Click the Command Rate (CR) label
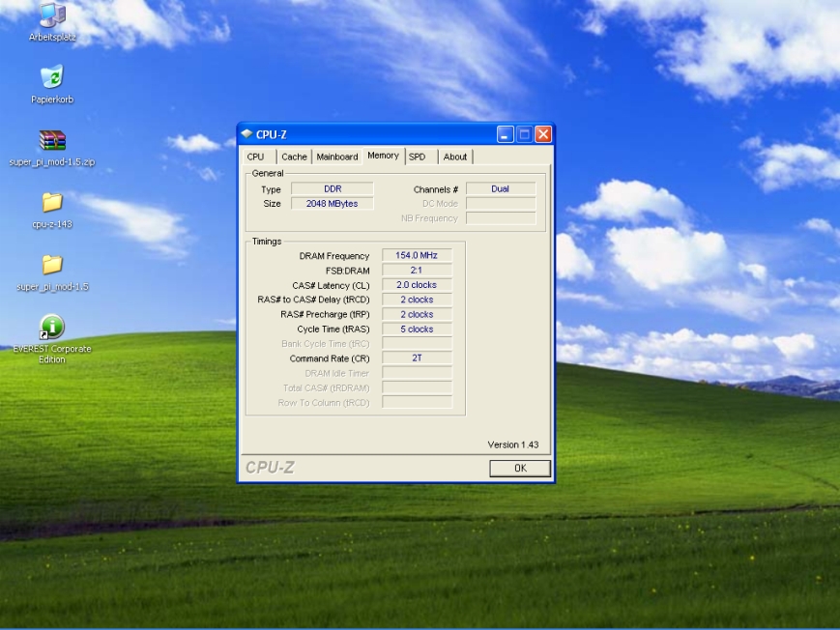 330,358
